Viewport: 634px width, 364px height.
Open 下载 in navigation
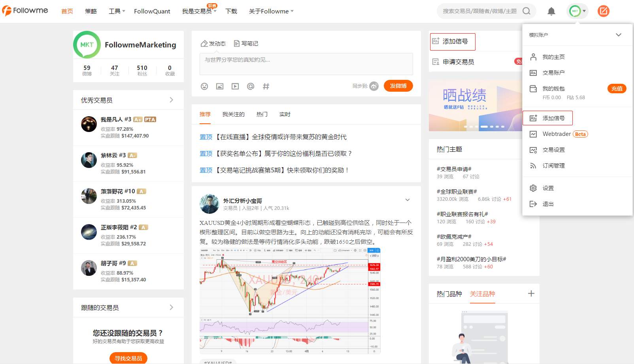coord(231,11)
